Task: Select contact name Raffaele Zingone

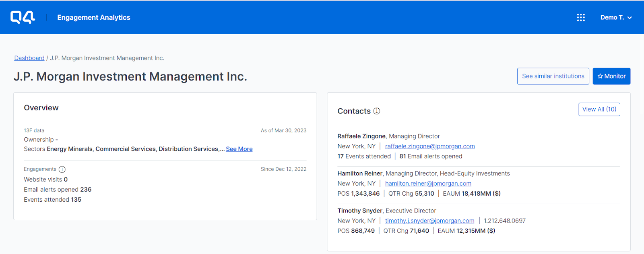Action: pos(361,136)
